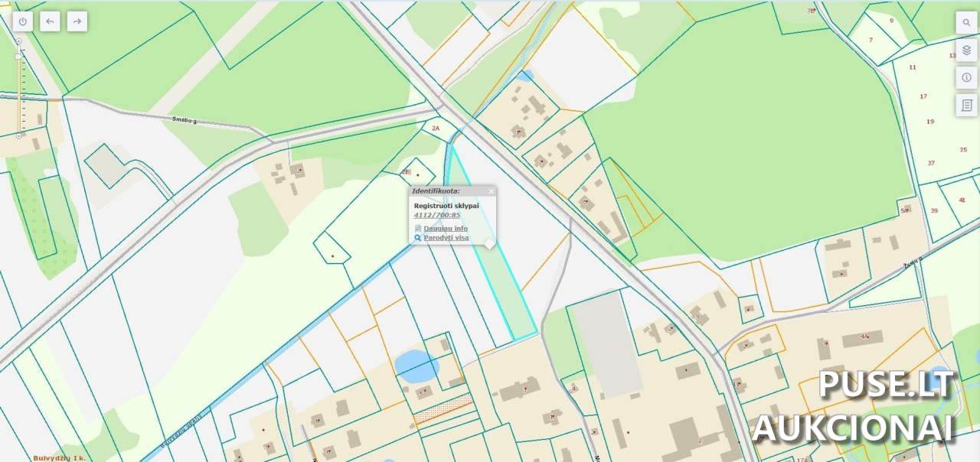This screenshot has height=462, width=980.
Task: Select the parcel labeled 2A
Action: (436, 129)
